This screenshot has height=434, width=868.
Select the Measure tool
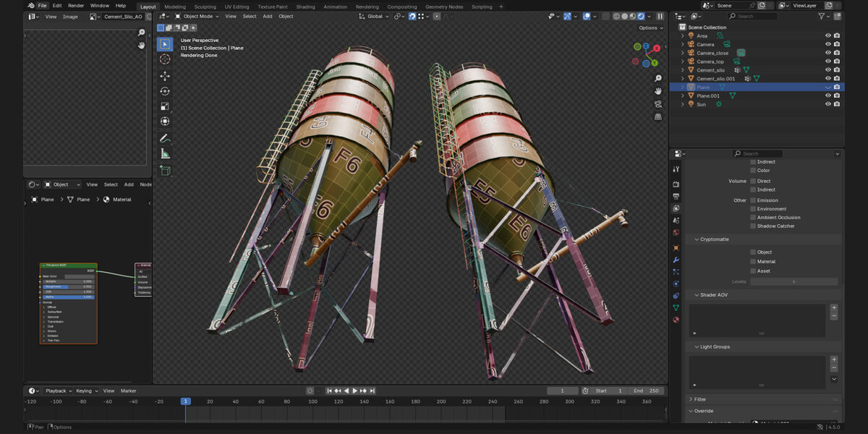pos(165,153)
